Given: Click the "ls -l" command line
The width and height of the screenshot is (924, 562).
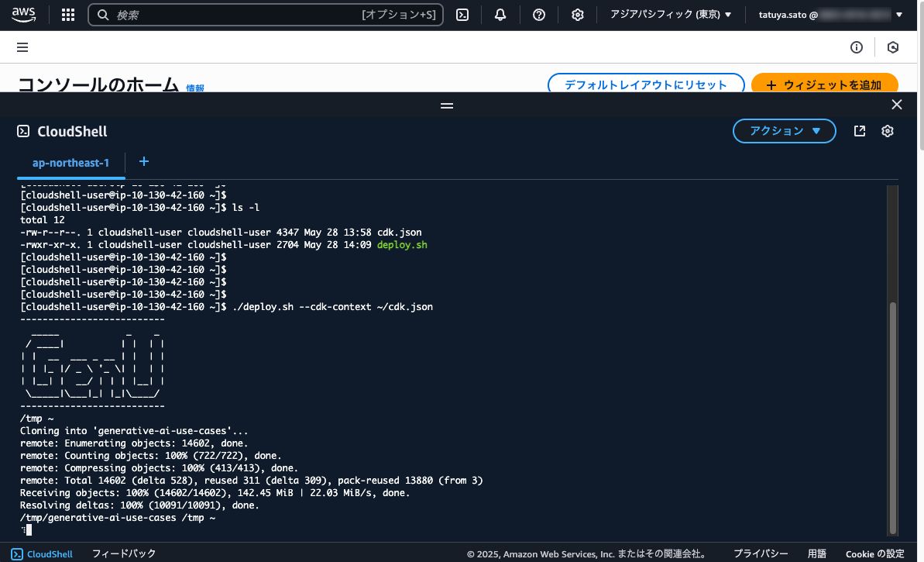Looking at the screenshot, I should tap(139, 208).
